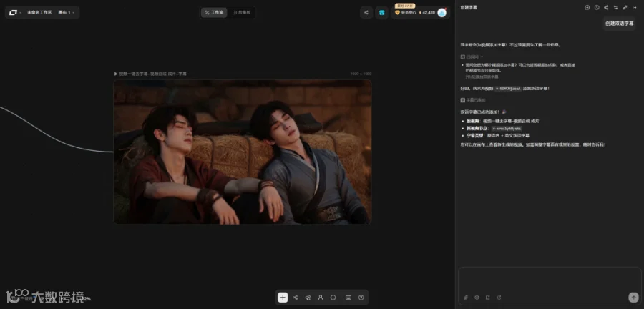
Task: Open the user avatar profile
Action: (x=442, y=13)
